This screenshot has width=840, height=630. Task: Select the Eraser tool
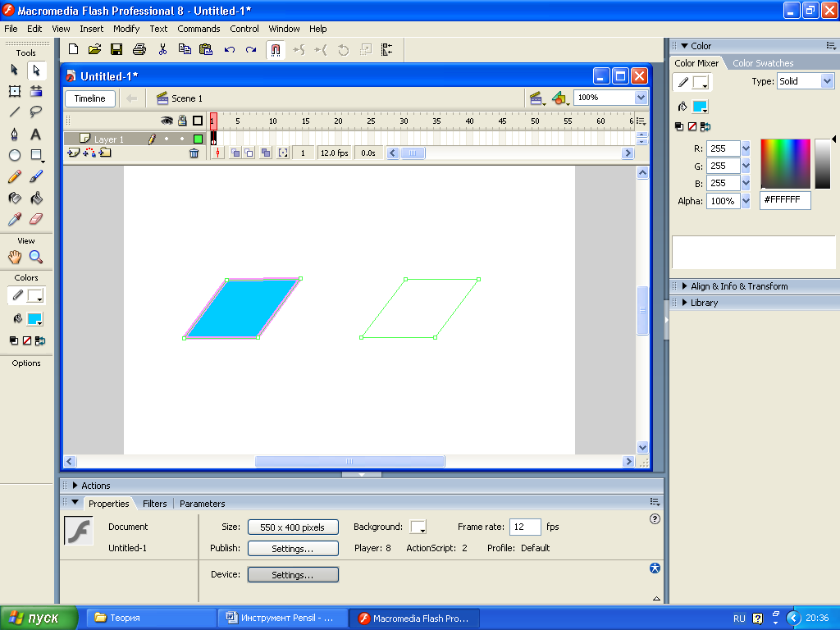[x=36, y=219]
